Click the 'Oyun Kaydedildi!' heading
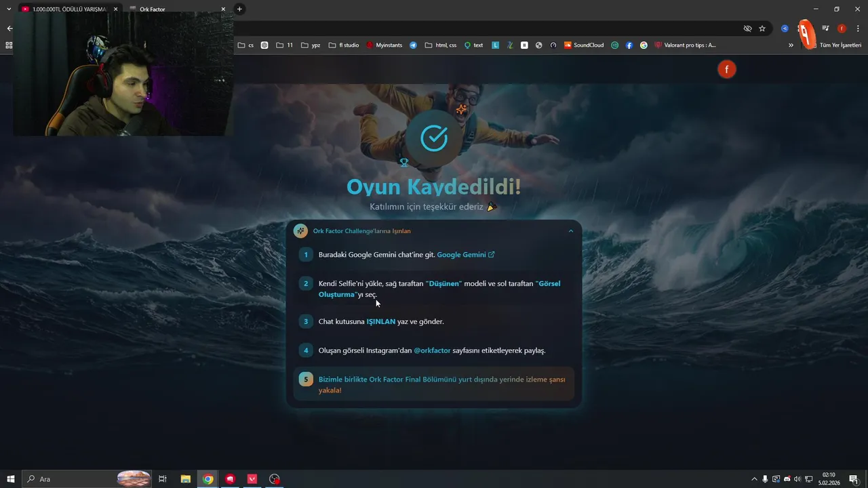868x488 pixels. 434,187
